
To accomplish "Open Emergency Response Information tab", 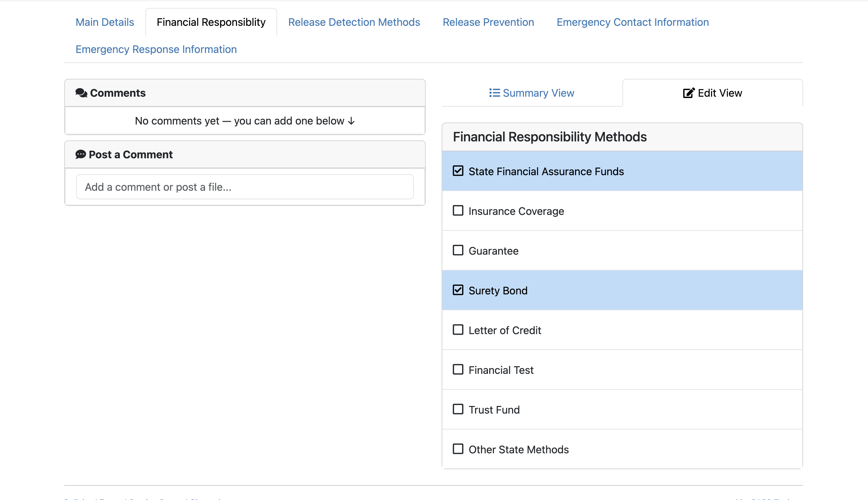I will coord(156,49).
